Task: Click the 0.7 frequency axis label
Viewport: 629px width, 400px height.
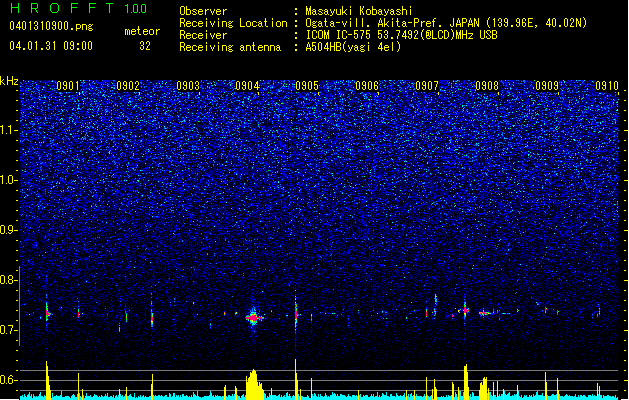Action: [9, 330]
